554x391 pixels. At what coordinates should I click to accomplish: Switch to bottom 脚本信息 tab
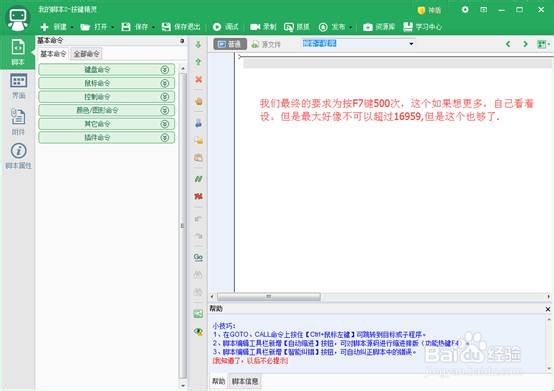click(245, 381)
